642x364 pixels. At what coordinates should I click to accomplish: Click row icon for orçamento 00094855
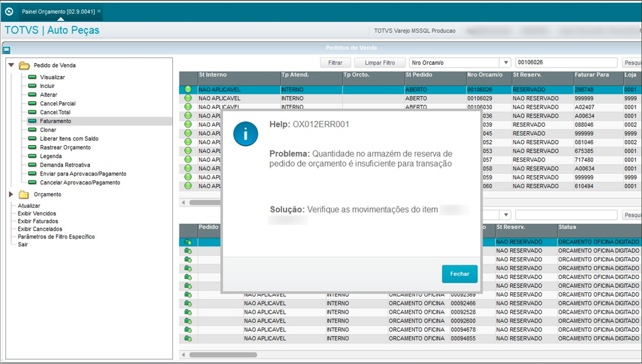coord(188,339)
